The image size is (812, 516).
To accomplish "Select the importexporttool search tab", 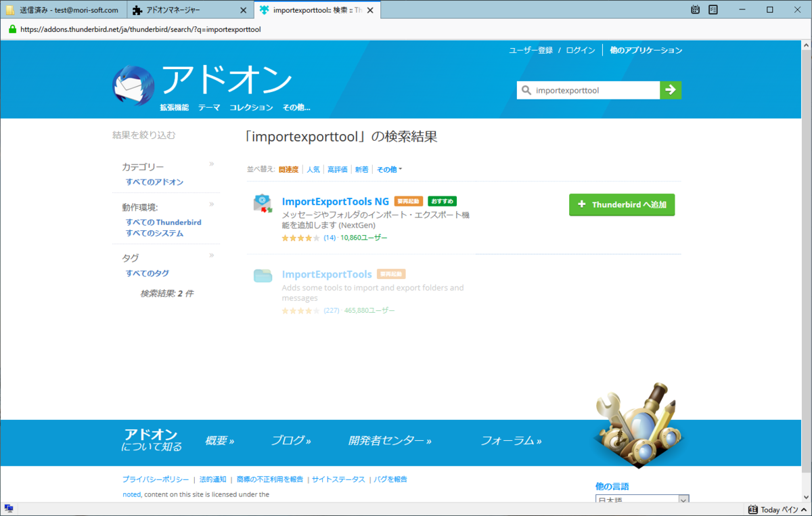I will click(317, 10).
